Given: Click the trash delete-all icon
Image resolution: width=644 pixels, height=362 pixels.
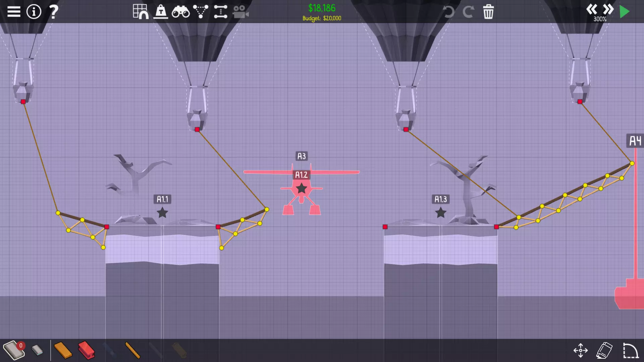Looking at the screenshot, I should pyautogui.click(x=488, y=12).
